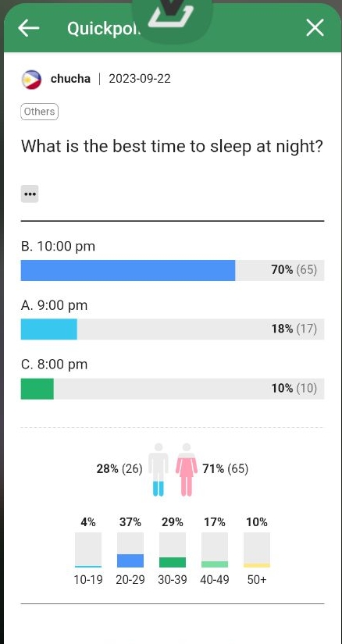Open chucha's profile name link
This screenshot has width=342, height=644.
(x=70, y=78)
